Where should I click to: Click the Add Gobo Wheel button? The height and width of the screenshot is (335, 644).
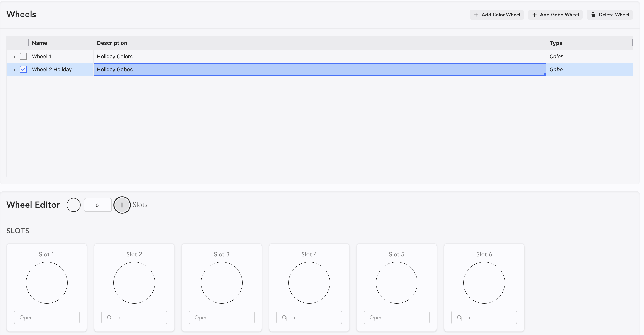click(555, 15)
